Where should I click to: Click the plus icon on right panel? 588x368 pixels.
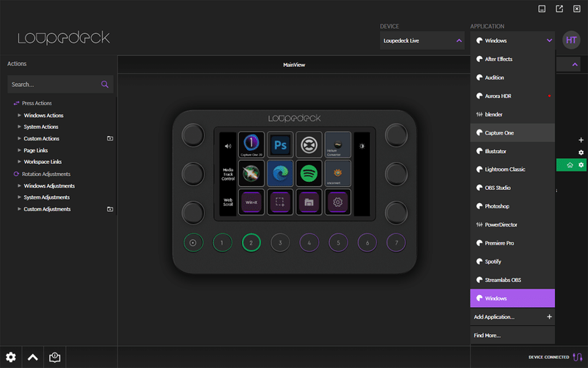(581, 140)
